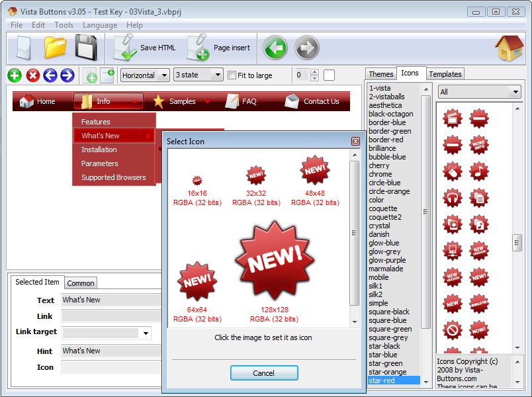Click the Cancel button in Select Icon dialog
Screen dimensions: 532x397
[264, 373]
